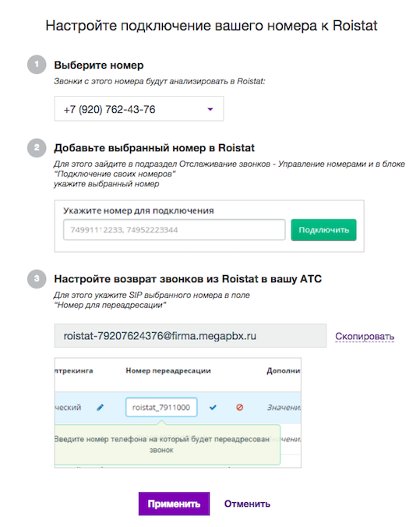Focus the 'Укажите номер для подключения' input
This screenshot has width=420, height=527.
pos(174,230)
